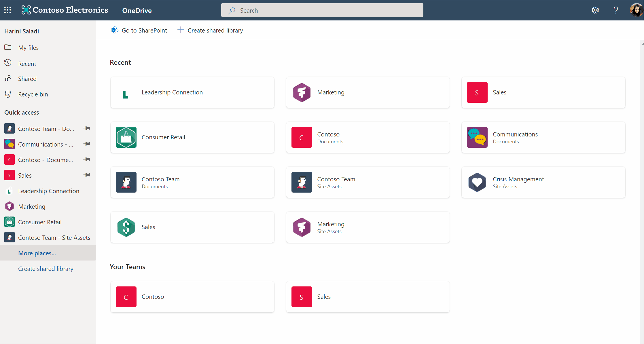Unpin Contoso Team - Do... from Quick access
The width and height of the screenshot is (644, 344).
tap(87, 128)
